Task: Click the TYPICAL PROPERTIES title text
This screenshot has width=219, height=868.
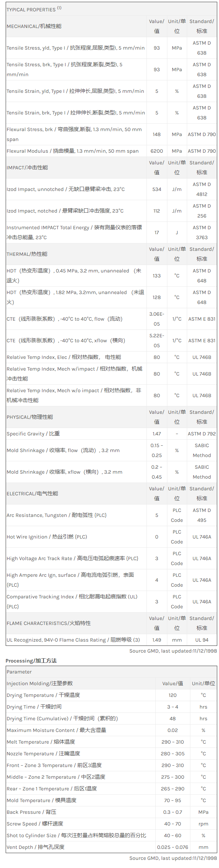Action: (x=31, y=10)
